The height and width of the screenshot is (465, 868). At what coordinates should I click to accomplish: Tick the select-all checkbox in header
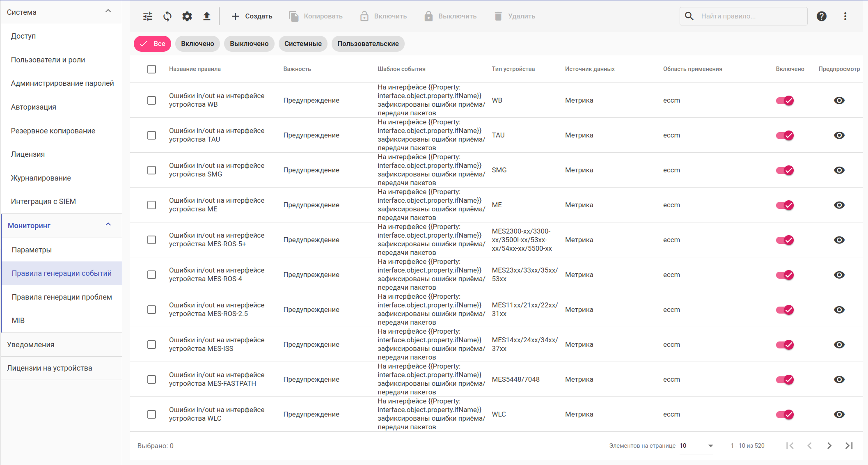click(x=152, y=69)
